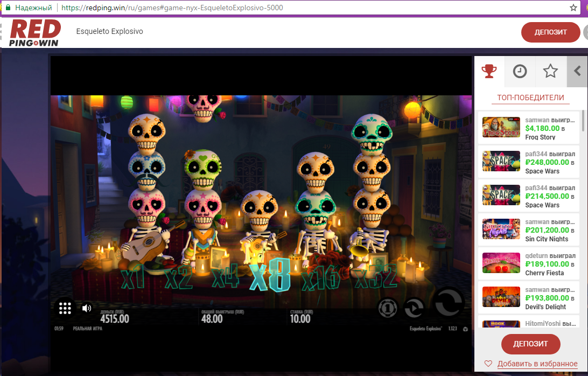Click the Frog Story game name text

pos(540,137)
